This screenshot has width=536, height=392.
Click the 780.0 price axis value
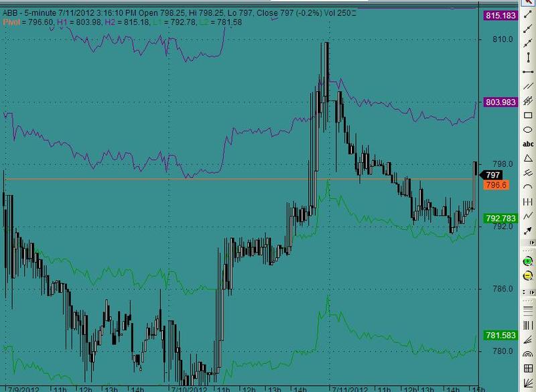point(503,351)
